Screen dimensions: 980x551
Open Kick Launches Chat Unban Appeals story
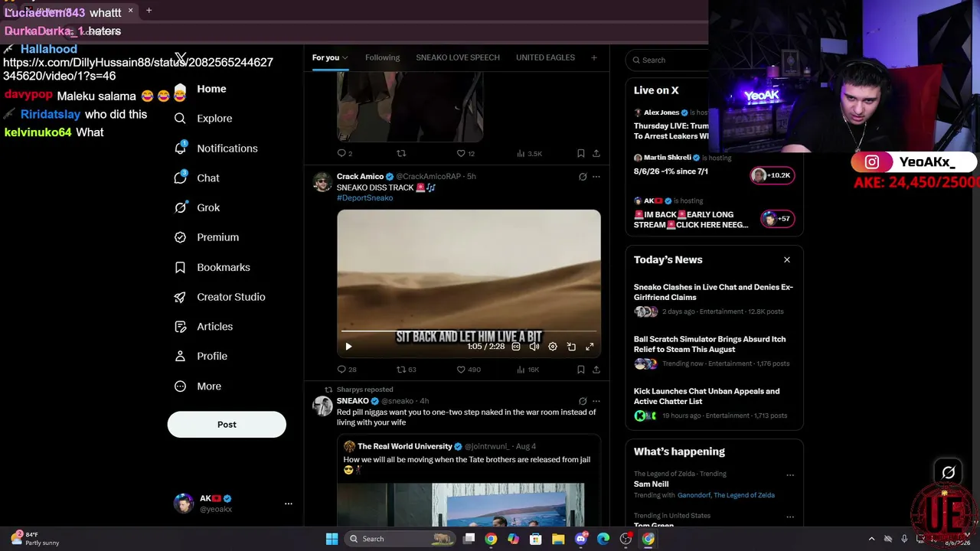pyautogui.click(x=714, y=403)
